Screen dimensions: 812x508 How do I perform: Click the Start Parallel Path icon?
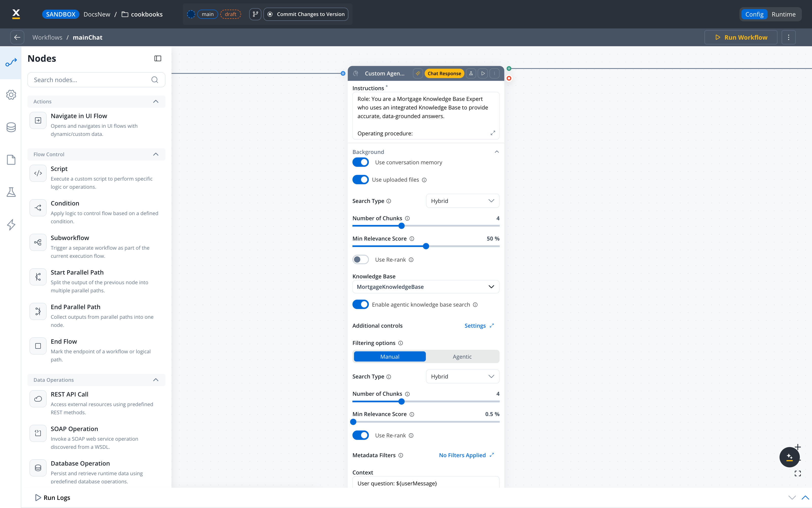pyautogui.click(x=38, y=277)
